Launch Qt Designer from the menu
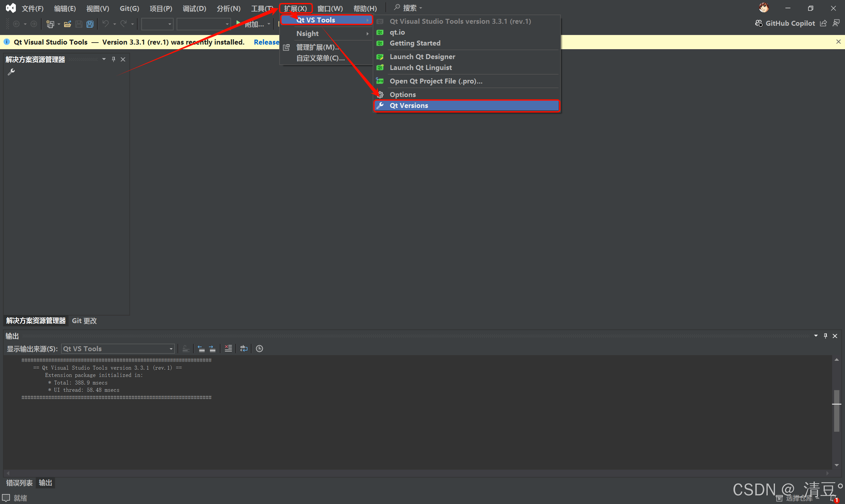845x504 pixels. point(422,56)
